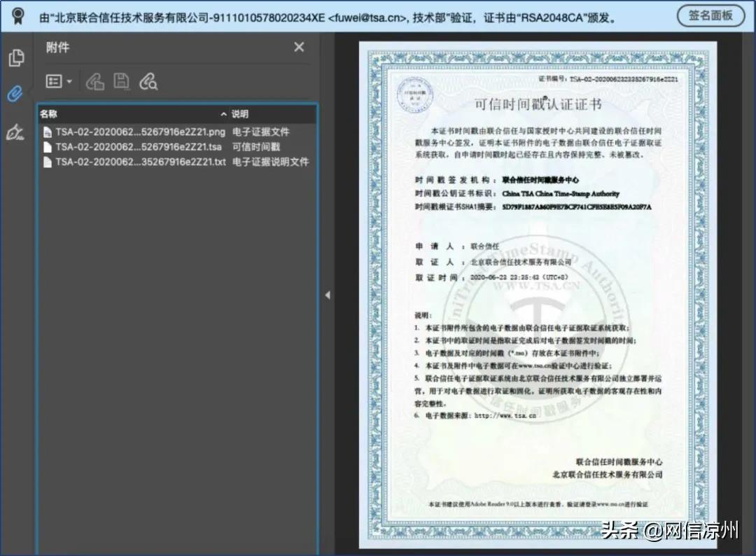The height and width of the screenshot is (556, 756).
Task: Click the 电子证据文件 description cell
Action: coord(261,132)
